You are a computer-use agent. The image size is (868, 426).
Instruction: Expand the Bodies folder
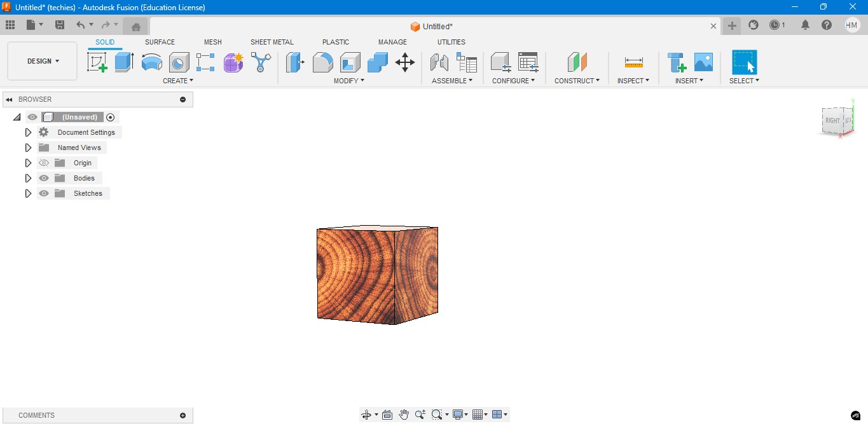(28, 178)
